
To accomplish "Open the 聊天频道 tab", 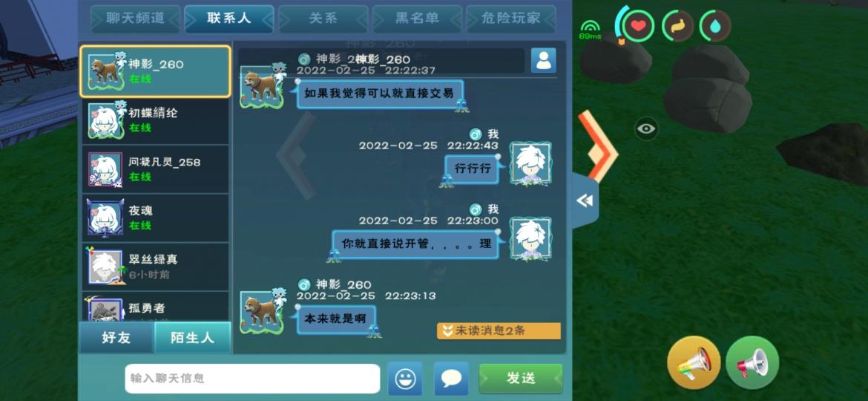I will (x=135, y=19).
